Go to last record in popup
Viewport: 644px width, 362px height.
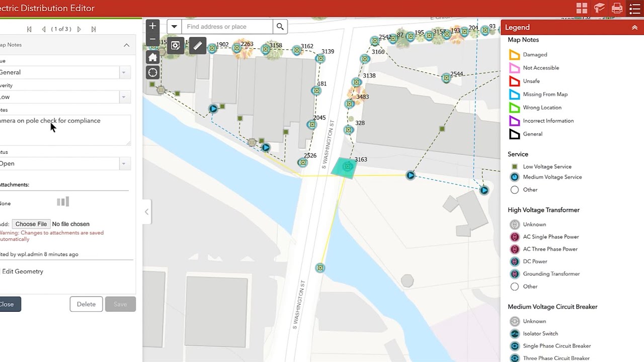click(x=94, y=29)
